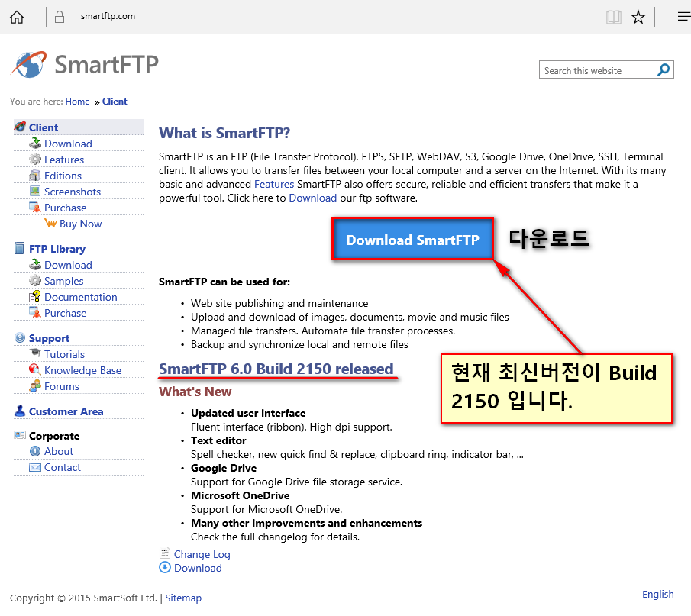Click the Forums people icon
This screenshot has height=616, width=691.
tap(35, 386)
